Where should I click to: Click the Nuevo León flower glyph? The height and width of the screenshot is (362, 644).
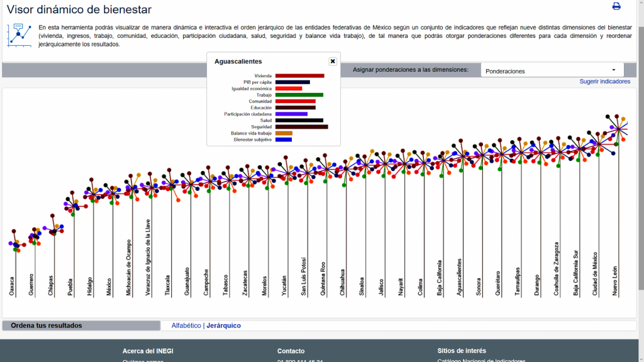[618, 129]
